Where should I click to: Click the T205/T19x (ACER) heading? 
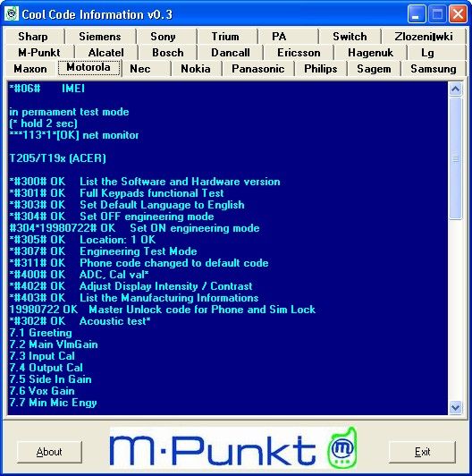click(57, 158)
